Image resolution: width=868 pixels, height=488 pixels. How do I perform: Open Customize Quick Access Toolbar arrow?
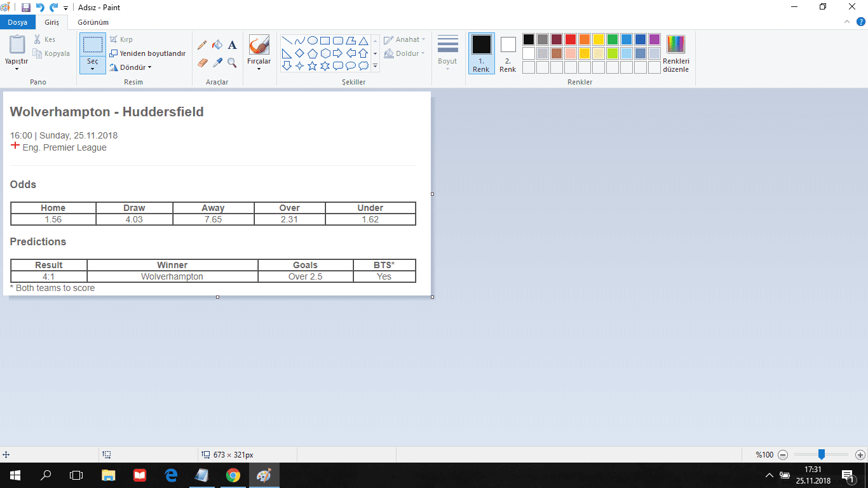65,8
